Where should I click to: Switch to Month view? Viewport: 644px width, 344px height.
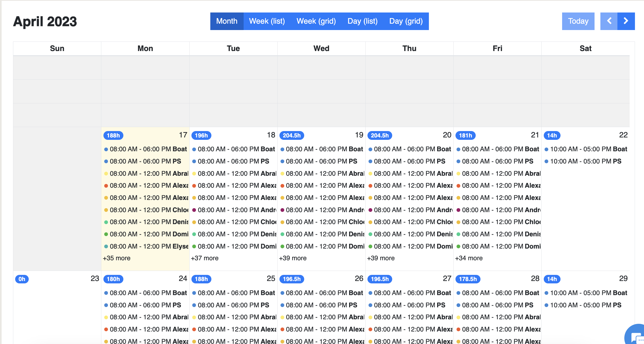point(227,21)
